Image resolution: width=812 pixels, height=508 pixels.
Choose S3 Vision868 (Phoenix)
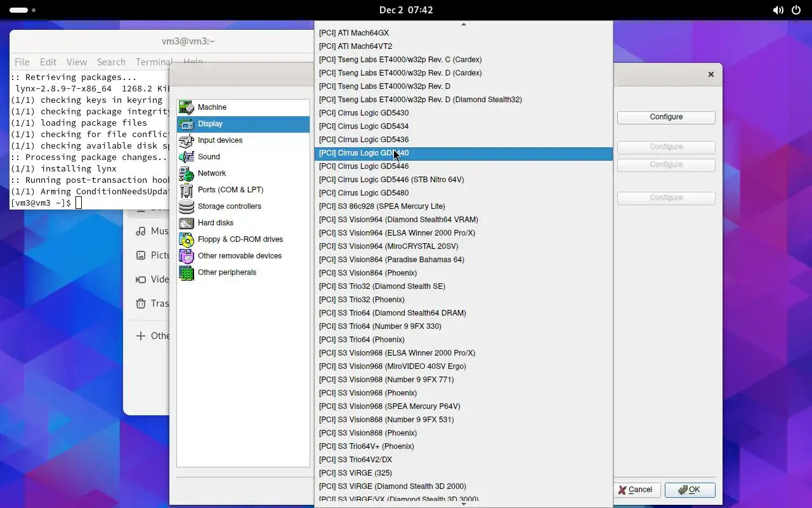click(464, 433)
